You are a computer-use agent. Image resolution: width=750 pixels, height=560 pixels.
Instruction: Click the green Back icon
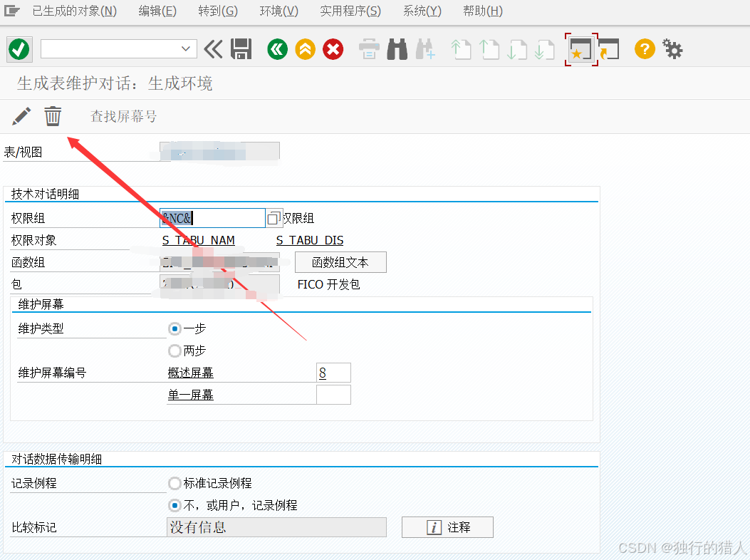click(278, 49)
